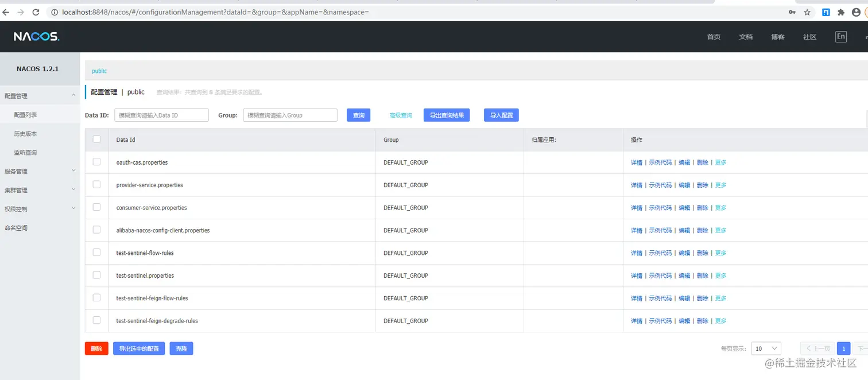Click the browser forward arrow
Screen dimensions: 868x380
21,12
